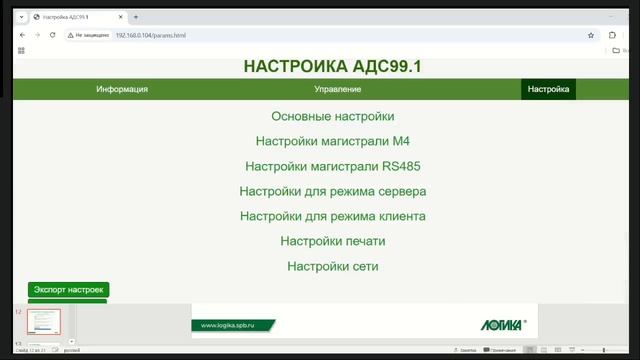
Task: Go back in browser history
Action: 22,35
